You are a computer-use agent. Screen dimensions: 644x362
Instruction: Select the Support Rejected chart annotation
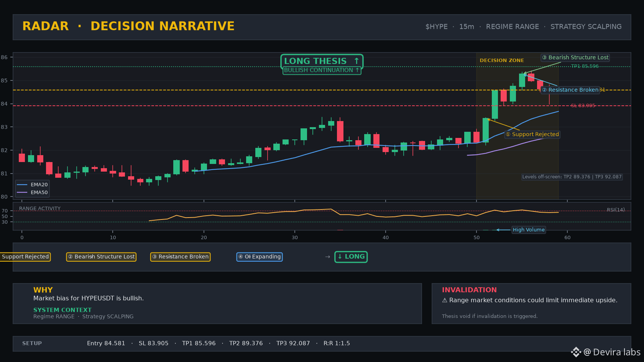[x=532, y=134]
